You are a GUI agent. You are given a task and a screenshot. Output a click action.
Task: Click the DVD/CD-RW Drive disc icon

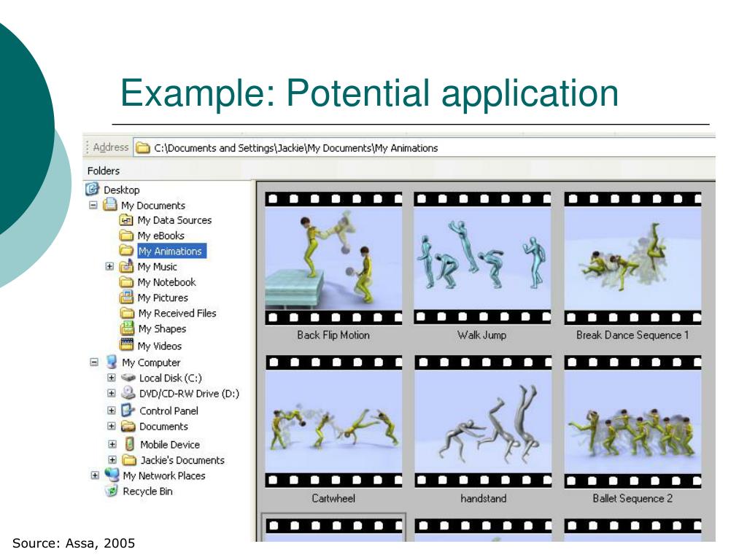(128, 393)
